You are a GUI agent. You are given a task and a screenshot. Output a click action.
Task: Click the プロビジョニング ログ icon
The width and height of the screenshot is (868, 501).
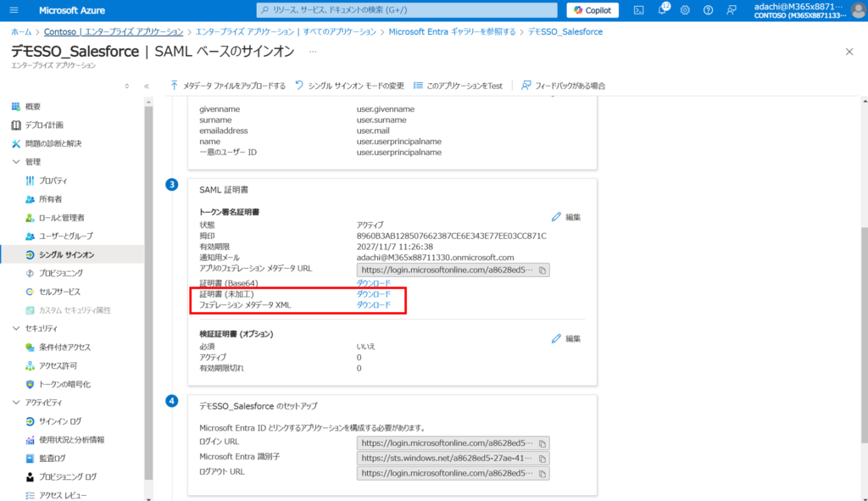tap(30, 476)
